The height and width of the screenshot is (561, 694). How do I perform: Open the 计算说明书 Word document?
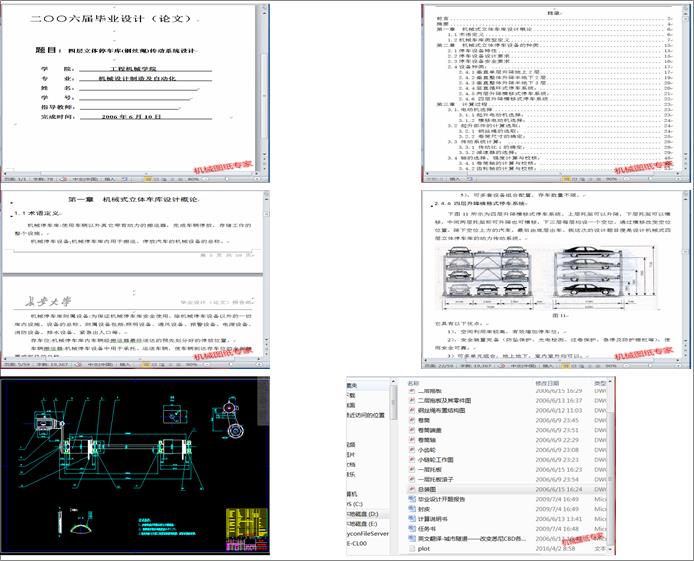(432, 519)
